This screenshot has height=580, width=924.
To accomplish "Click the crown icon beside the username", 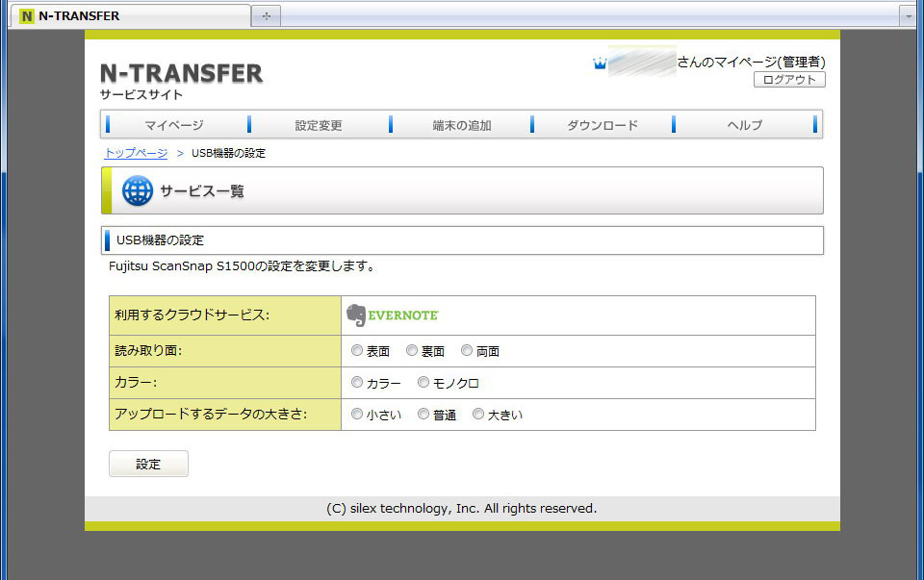I will click(x=602, y=61).
